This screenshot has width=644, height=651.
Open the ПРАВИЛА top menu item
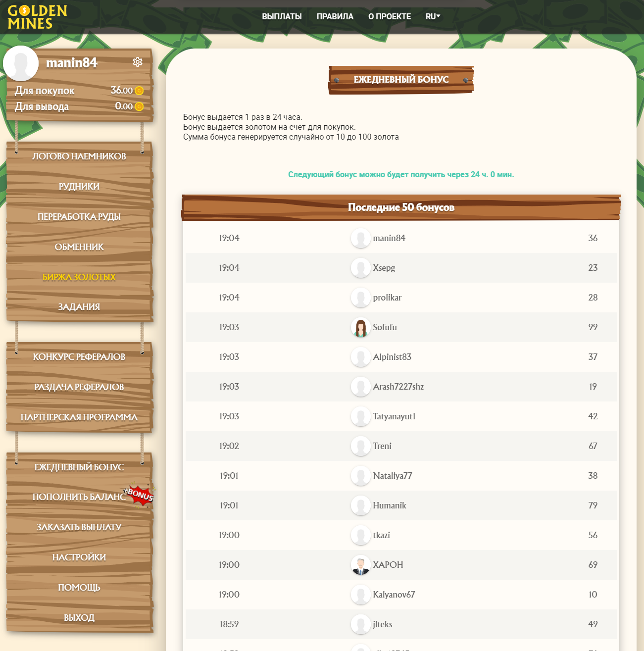335,16
